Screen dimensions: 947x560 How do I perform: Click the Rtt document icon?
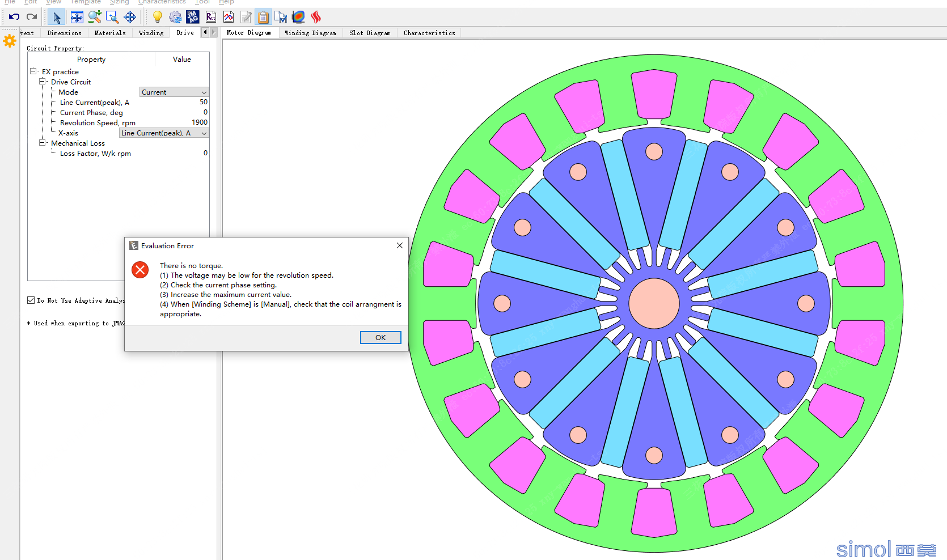211,17
